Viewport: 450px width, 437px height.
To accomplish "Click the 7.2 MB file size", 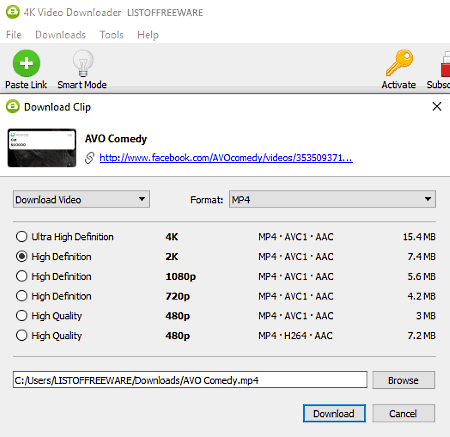I will coord(421,335).
